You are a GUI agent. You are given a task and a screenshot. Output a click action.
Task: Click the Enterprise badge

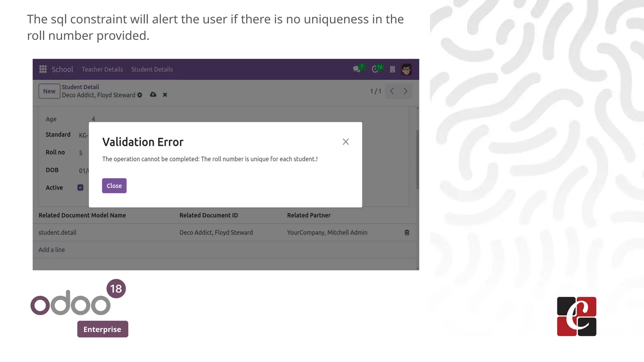[x=103, y=329]
